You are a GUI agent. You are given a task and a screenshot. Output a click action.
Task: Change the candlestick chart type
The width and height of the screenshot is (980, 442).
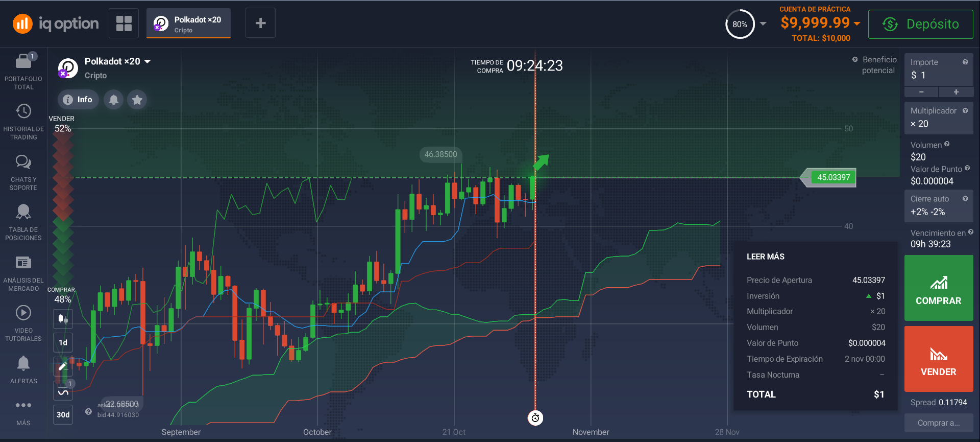(x=63, y=319)
